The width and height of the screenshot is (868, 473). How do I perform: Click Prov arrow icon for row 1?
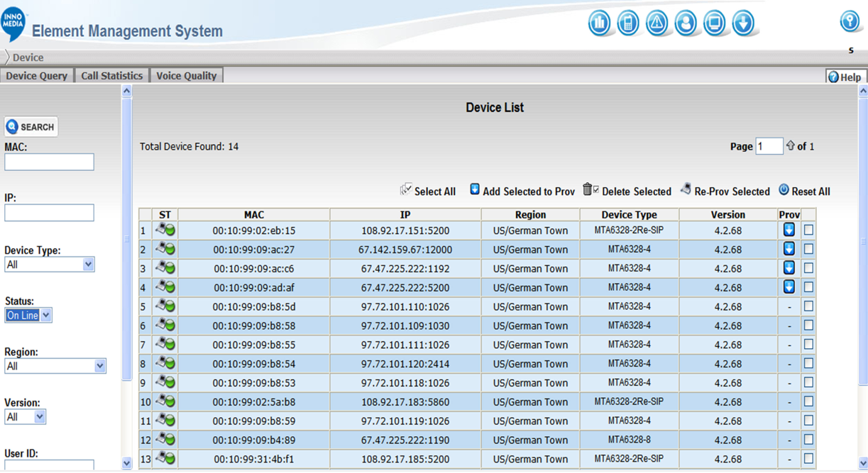pyautogui.click(x=789, y=230)
